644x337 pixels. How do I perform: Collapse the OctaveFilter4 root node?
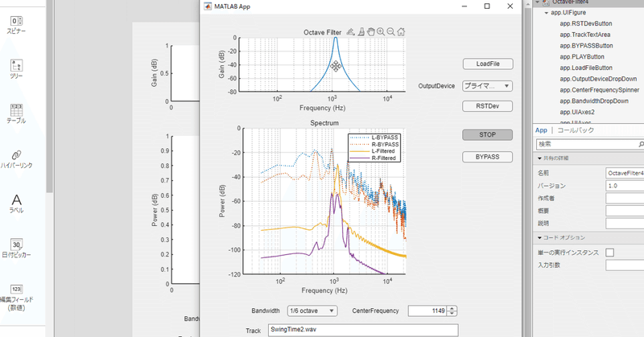537,2
